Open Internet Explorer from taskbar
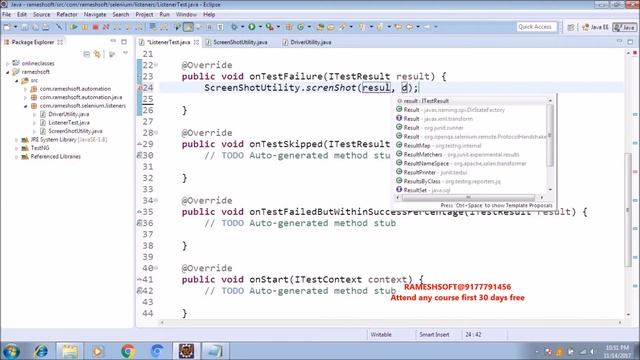Viewport: 640px width, 360px height. [40, 351]
